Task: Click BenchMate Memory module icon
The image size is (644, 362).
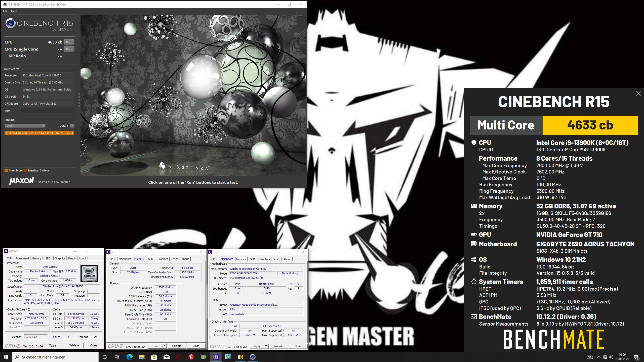Action: point(474,206)
